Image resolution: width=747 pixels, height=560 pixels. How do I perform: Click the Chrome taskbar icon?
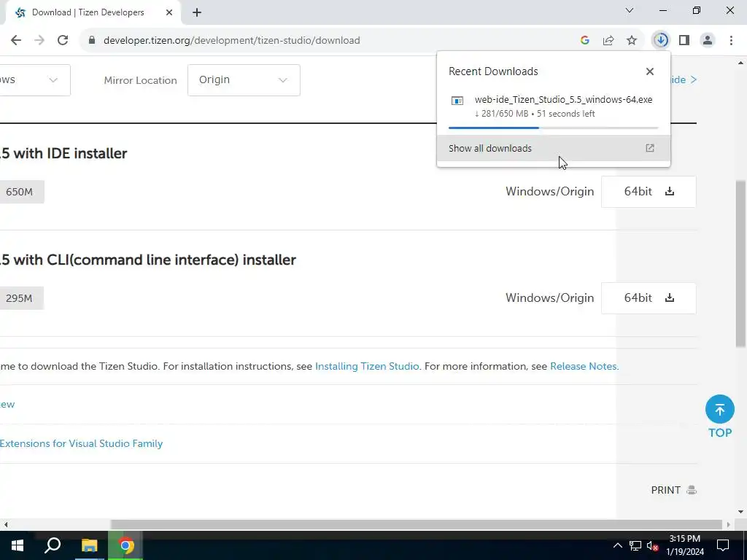pyautogui.click(x=125, y=545)
